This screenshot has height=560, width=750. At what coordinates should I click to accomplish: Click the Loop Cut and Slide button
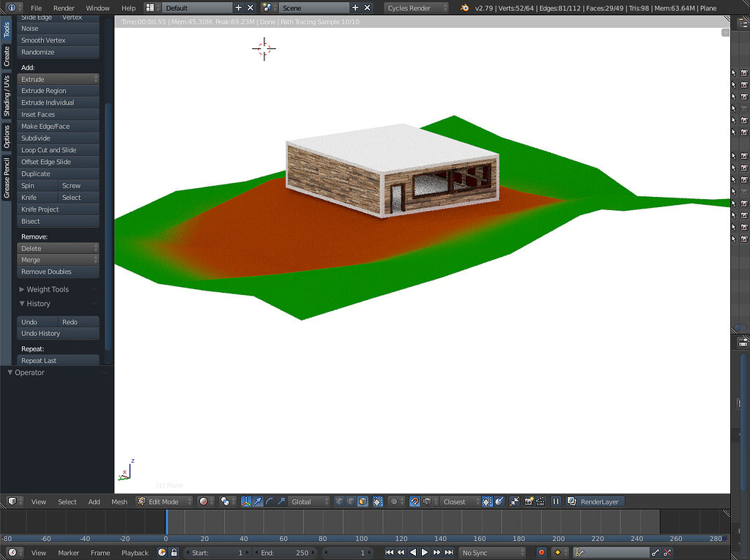pos(58,149)
